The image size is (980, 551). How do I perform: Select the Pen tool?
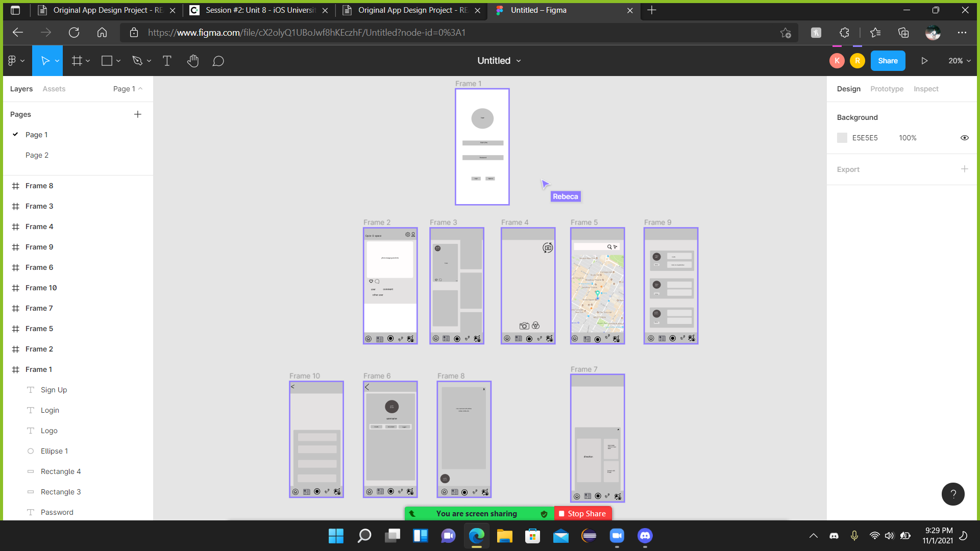137,61
